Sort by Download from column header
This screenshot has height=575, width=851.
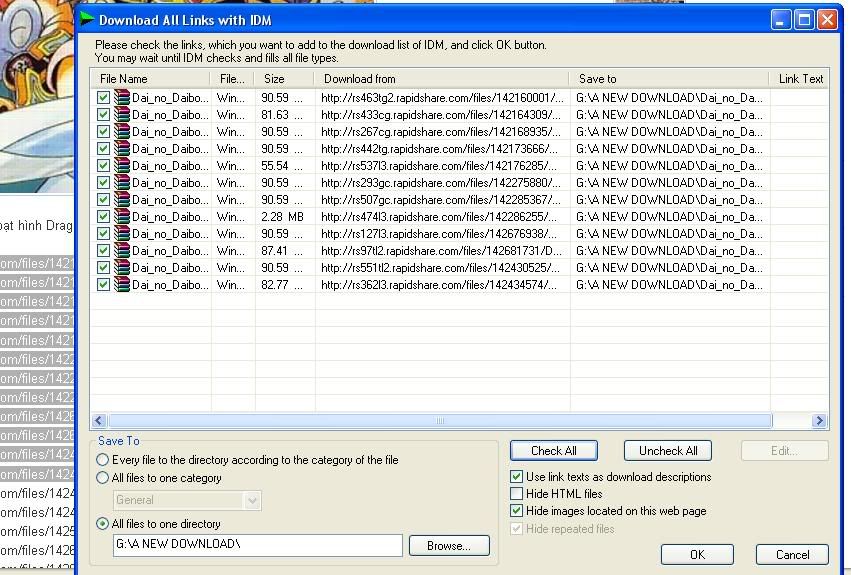[x=441, y=79]
